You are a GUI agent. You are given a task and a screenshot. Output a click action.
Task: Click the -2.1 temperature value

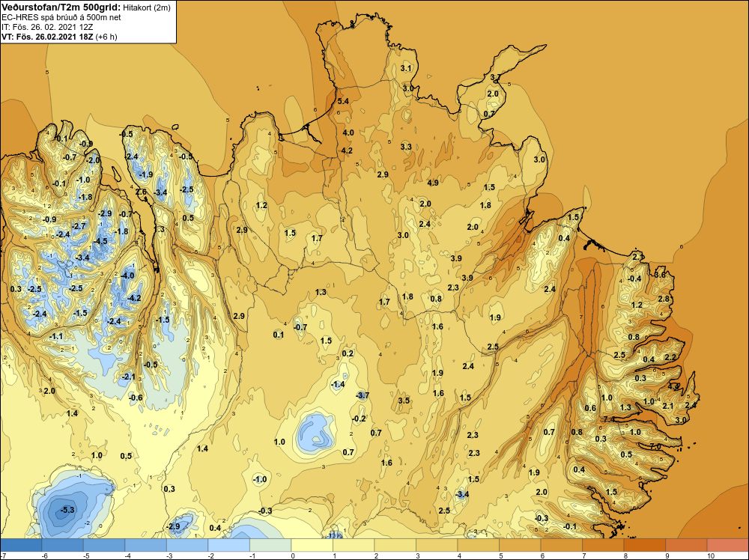click(x=128, y=377)
